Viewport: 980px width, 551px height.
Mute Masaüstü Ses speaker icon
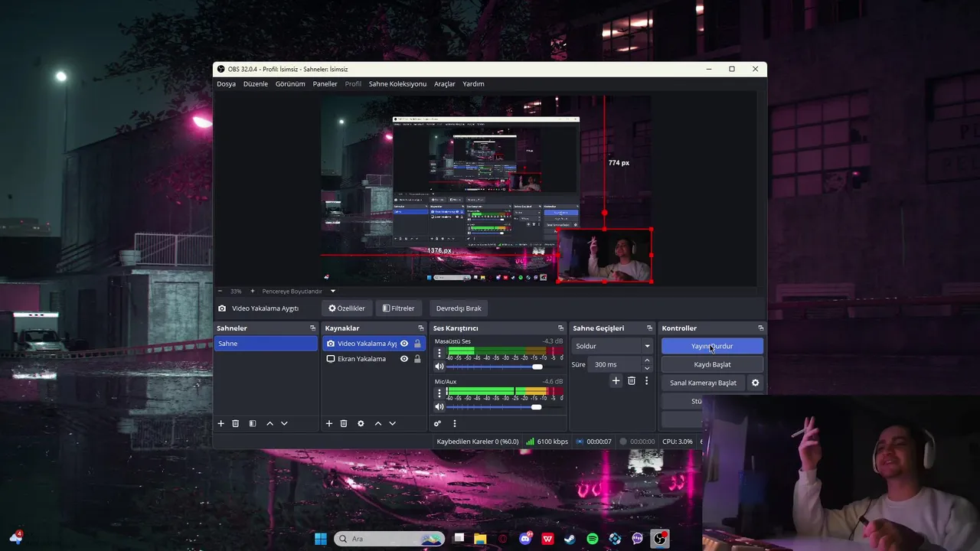pos(439,367)
